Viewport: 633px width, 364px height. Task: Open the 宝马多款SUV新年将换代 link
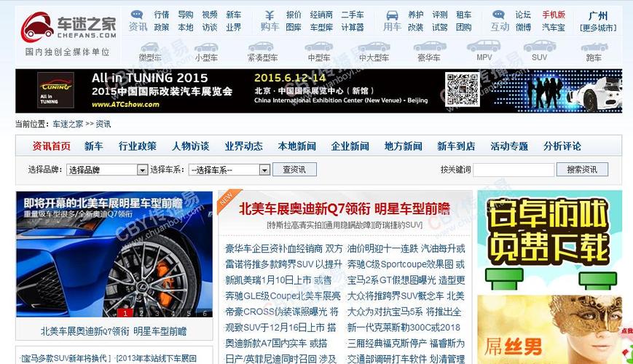click(66, 358)
